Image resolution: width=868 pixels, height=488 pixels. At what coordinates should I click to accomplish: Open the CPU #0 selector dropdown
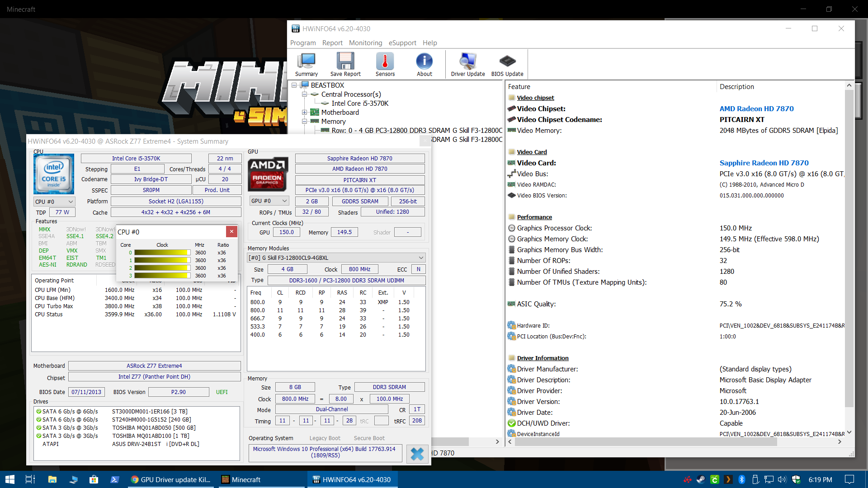pyautogui.click(x=54, y=202)
